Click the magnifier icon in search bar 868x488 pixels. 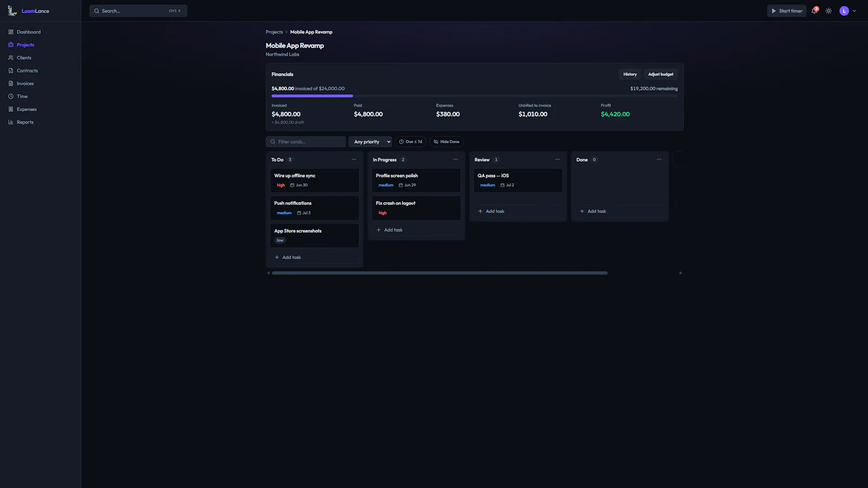coord(97,11)
